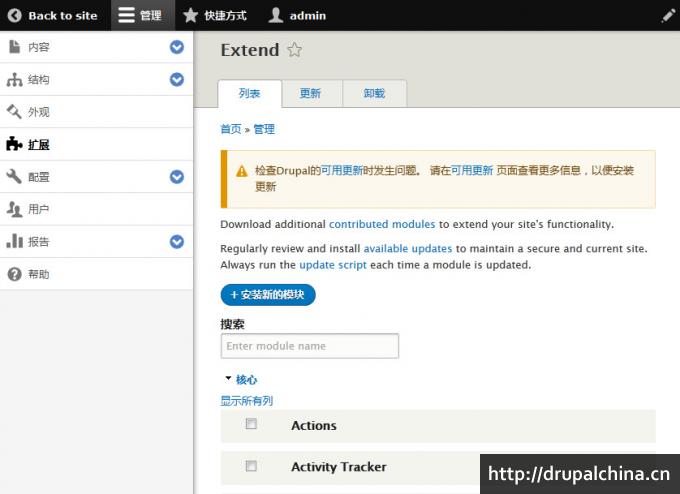Click the 安装新的模块 button

pyautogui.click(x=268, y=295)
